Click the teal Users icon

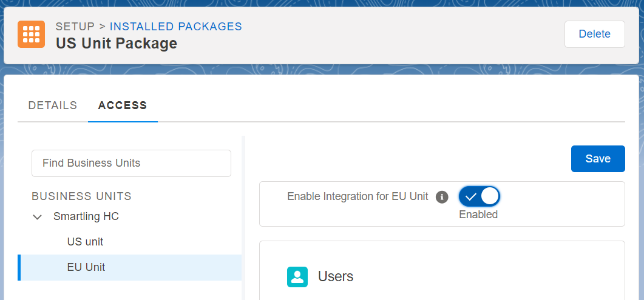point(297,276)
